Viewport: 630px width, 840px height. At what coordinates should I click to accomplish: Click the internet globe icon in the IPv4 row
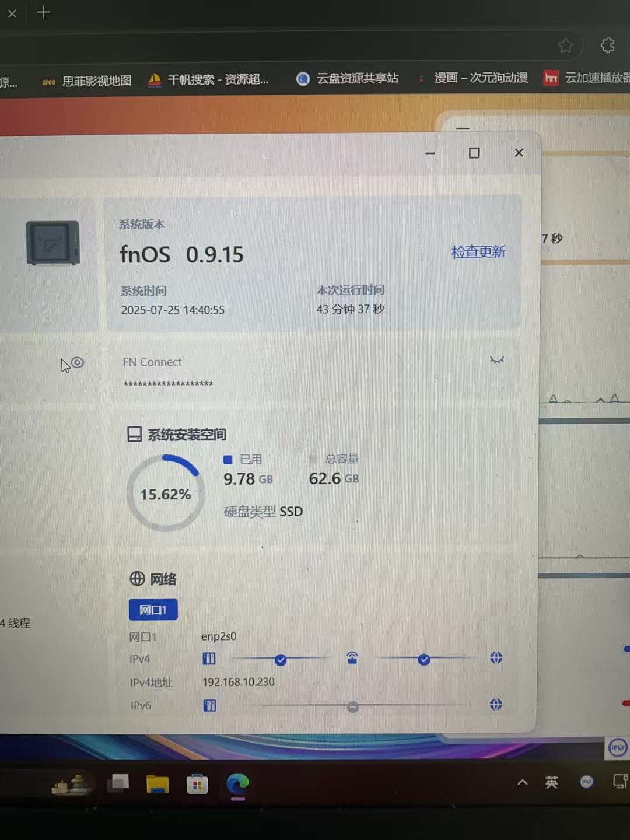coord(496,657)
